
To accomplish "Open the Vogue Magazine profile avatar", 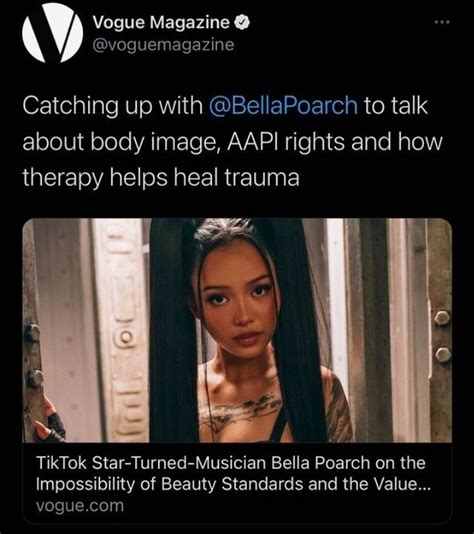I will [52, 33].
